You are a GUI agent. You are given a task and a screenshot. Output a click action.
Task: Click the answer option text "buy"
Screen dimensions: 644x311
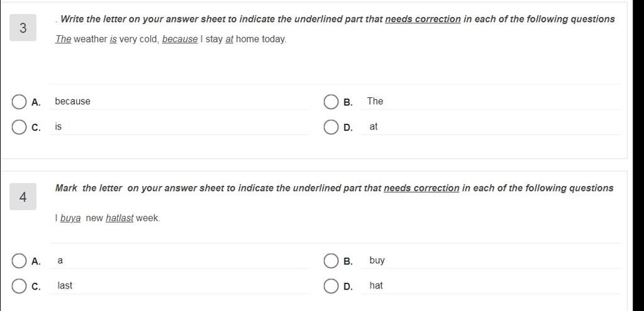[377, 261]
